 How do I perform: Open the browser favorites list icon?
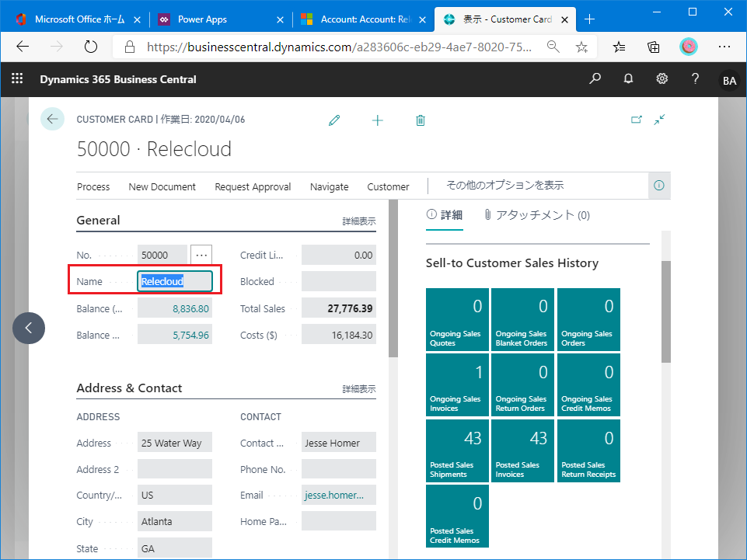pos(619,47)
